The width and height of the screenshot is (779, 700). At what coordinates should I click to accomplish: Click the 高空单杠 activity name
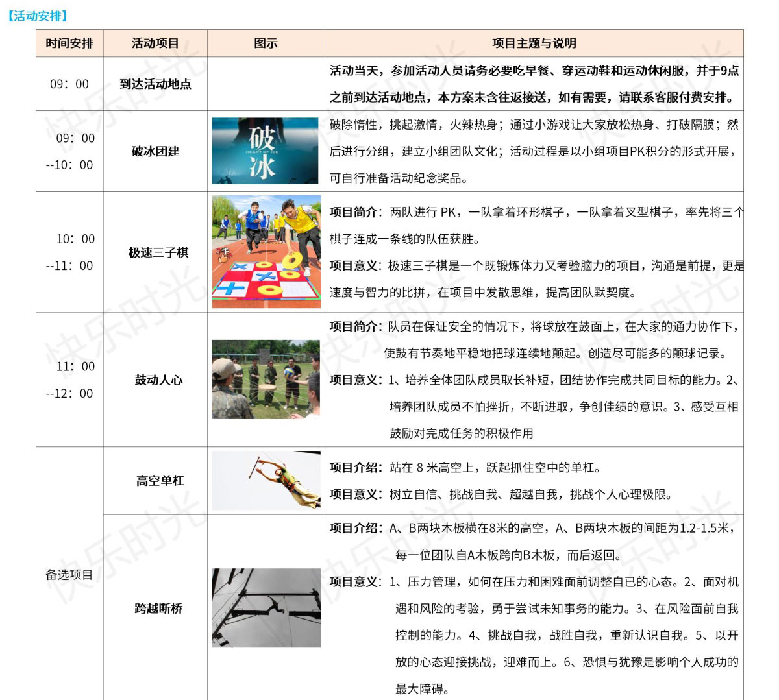(160, 481)
